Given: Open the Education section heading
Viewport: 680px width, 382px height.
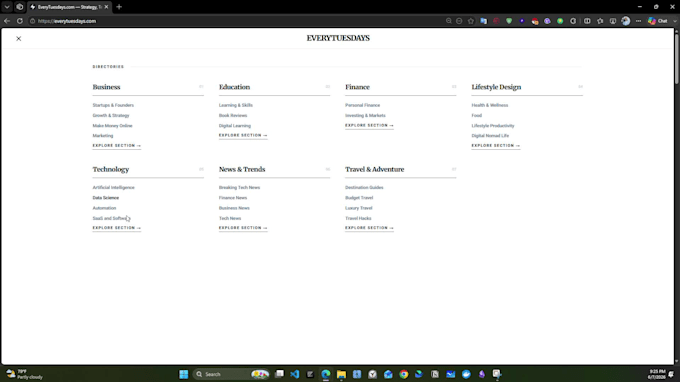Looking at the screenshot, I should (234, 87).
